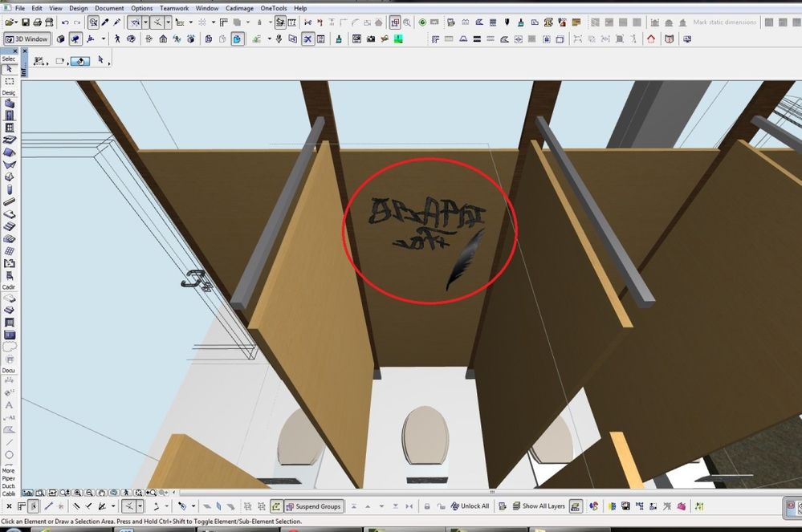Click Show All Layers button

539,506
